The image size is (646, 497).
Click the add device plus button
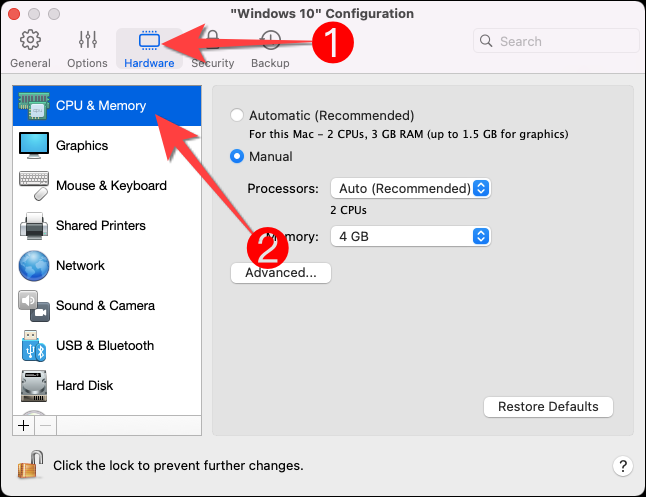(24, 425)
